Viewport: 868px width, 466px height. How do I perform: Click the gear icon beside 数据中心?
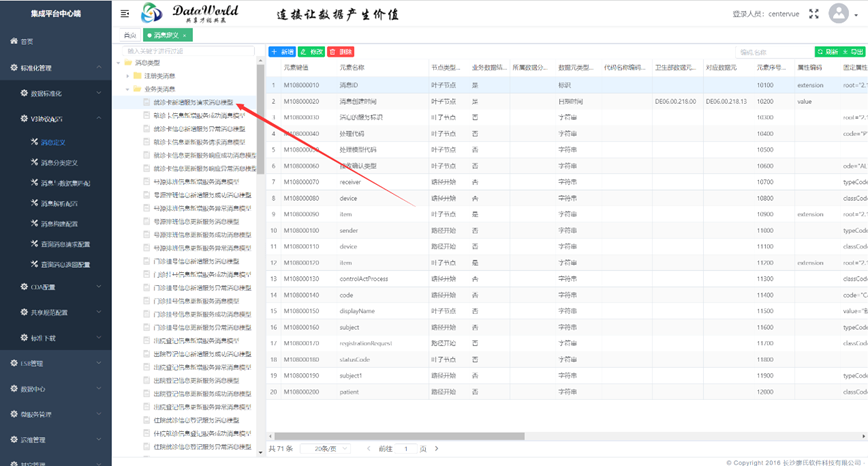(14, 388)
